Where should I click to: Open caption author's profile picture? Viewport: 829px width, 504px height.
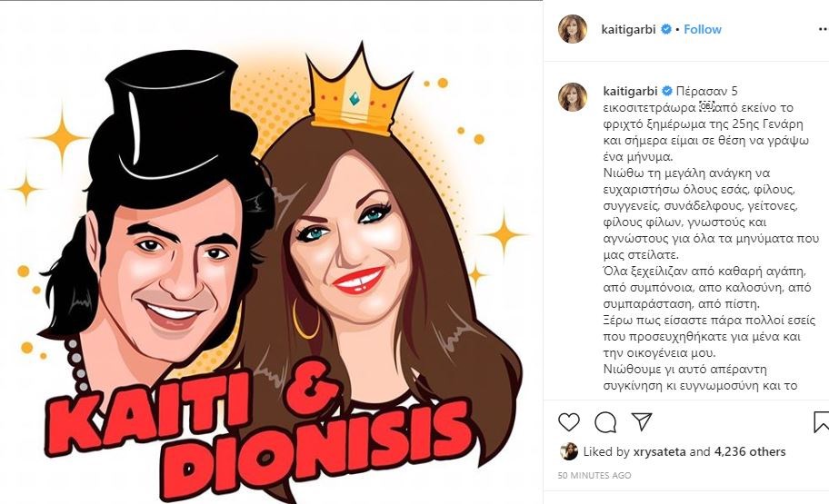click(x=573, y=97)
